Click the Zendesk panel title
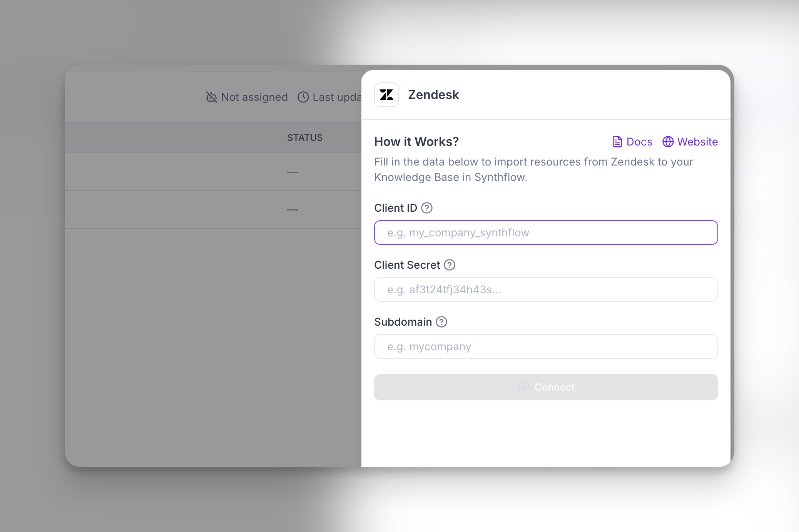 click(x=433, y=95)
